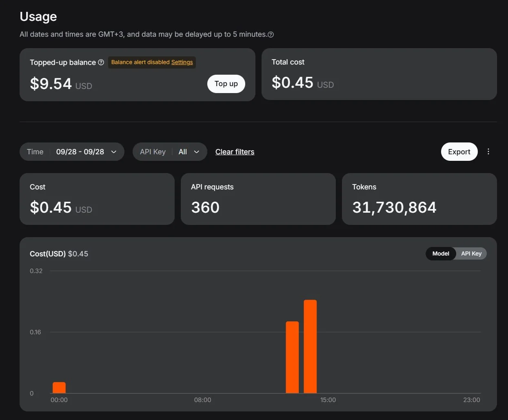Image resolution: width=508 pixels, height=420 pixels.
Task: Click the Total cost card label
Action: [x=288, y=62]
